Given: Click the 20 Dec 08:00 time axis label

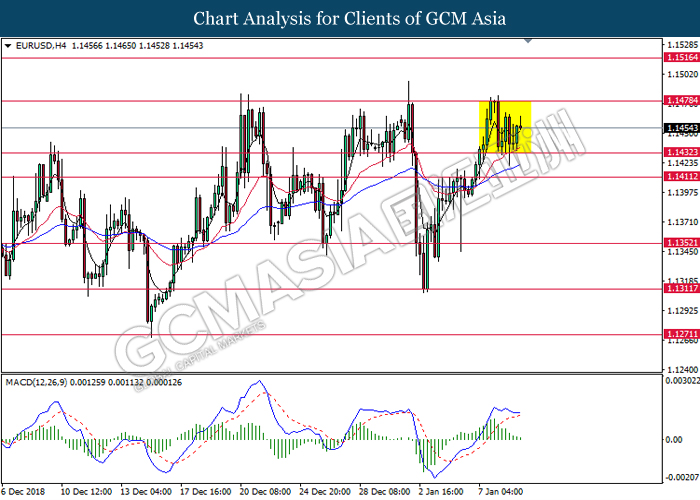Looking at the screenshot, I should coord(265,492).
